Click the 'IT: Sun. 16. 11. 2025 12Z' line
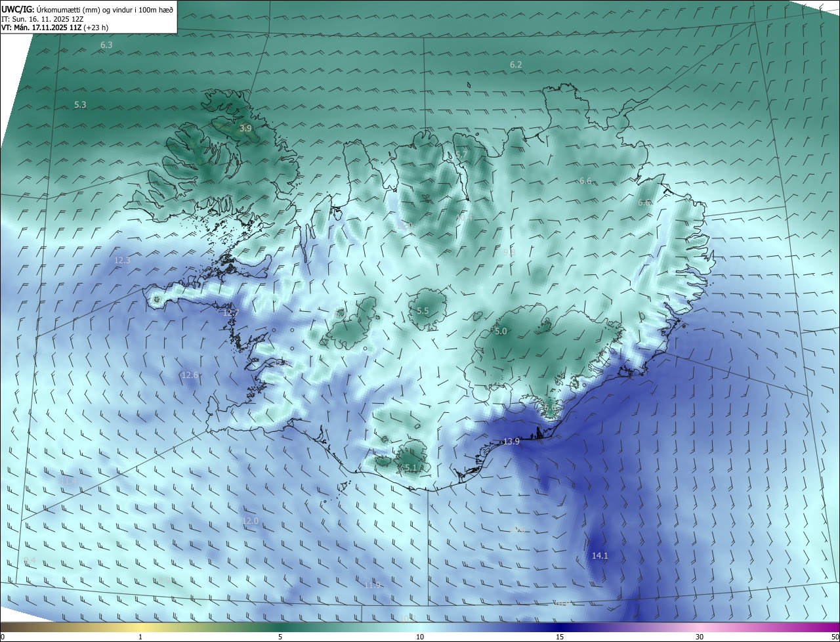840x642 pixels. [43, 19]
